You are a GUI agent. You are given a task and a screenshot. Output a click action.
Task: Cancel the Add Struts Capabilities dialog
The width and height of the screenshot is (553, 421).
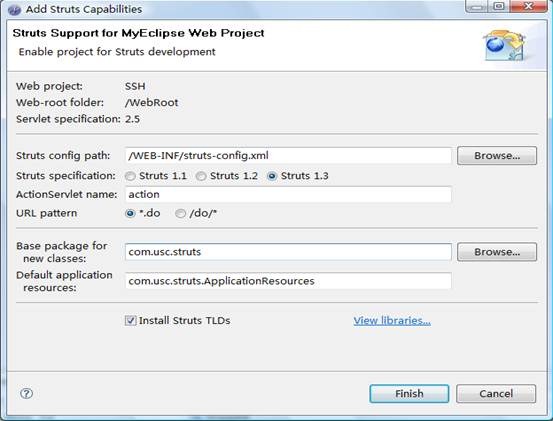[x=496, y=393]
